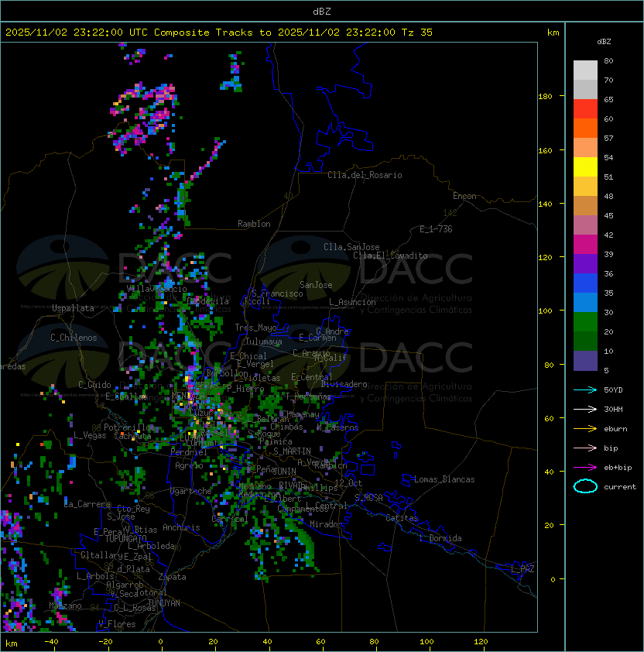Select the red swatch in the dBZ scale
Screen dimensions: 644x652
pos(585,109)
